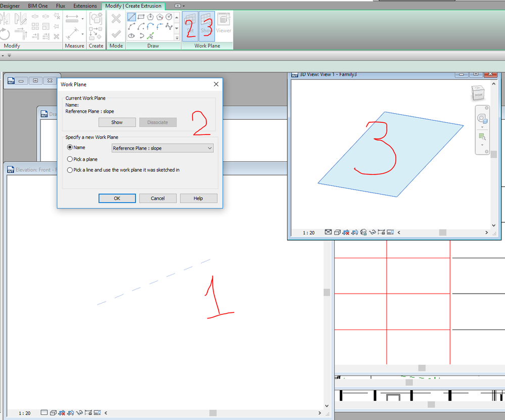Screen dimensions: 505x420
Task: Click the Array tool in Modify panel
Action: (x=35, y=26)
